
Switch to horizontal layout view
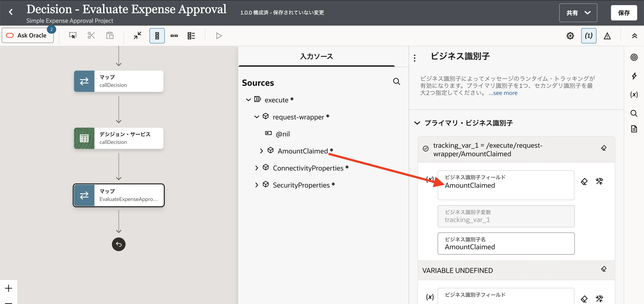[174, 36]
